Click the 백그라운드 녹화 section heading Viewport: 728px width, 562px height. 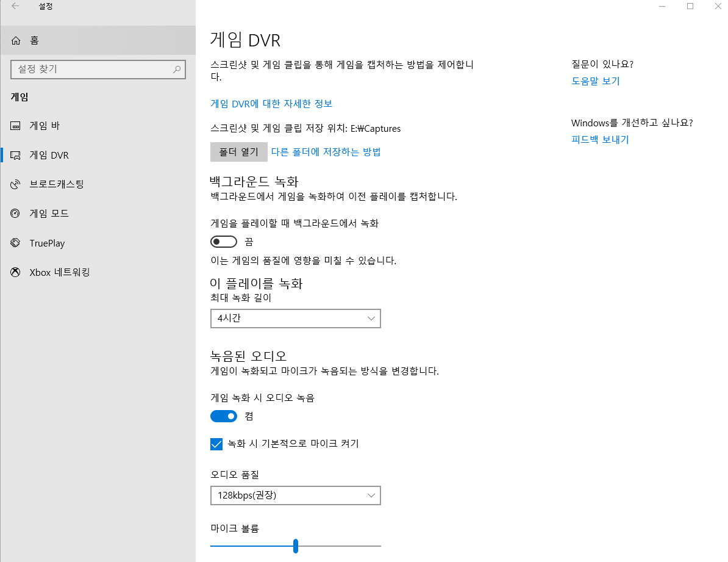pos(254,181)
